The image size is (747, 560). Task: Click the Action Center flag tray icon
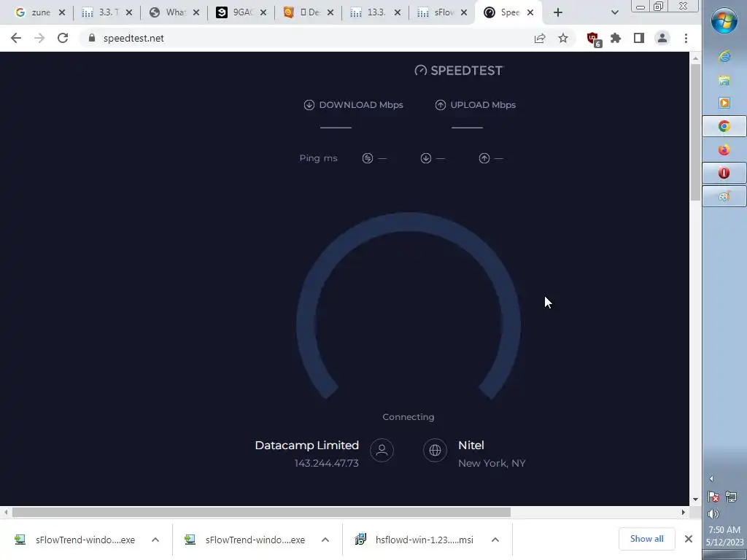point(713,497)
